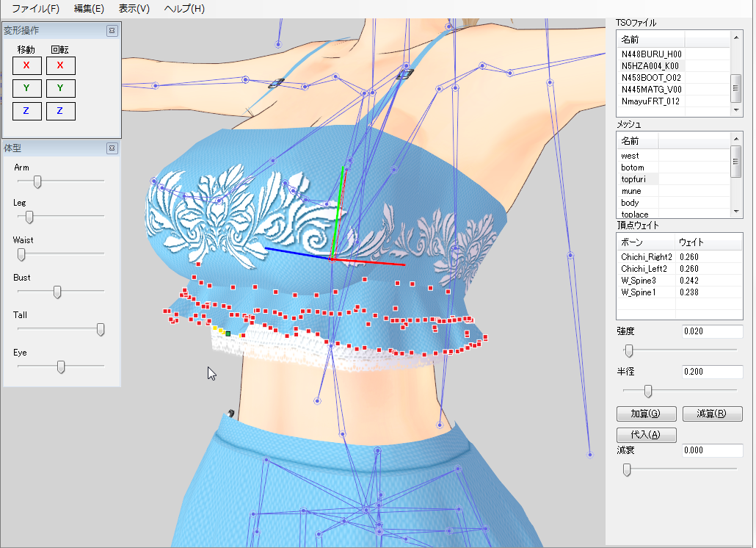Screen dimensions: 756x548
Task: Select the mune mesh entry
Action: tap(630, 191)
